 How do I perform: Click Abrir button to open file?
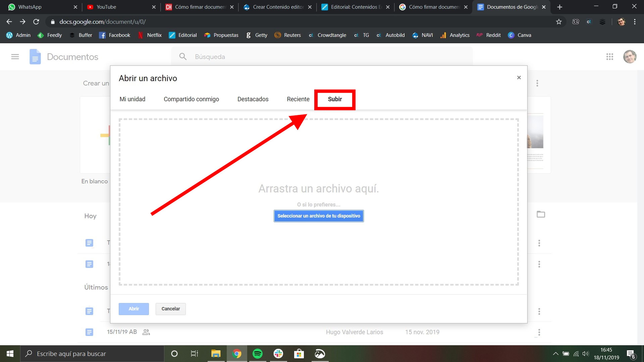click(133, 309)
